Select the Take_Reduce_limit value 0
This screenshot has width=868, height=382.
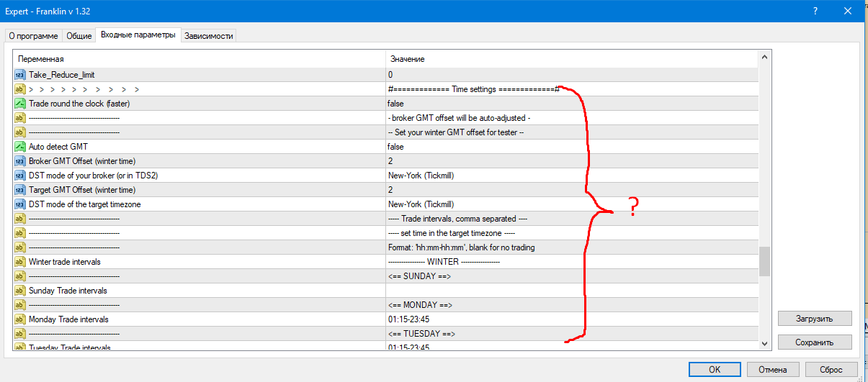390,75
